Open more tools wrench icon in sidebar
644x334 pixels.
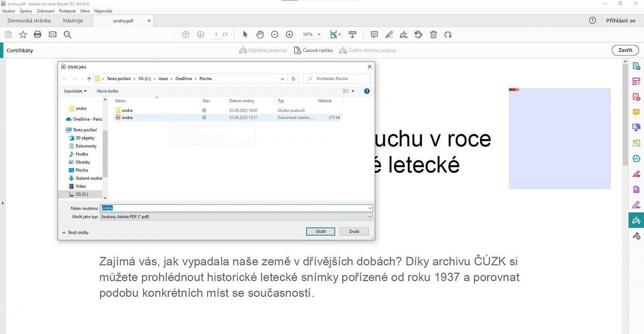(636, 236)
